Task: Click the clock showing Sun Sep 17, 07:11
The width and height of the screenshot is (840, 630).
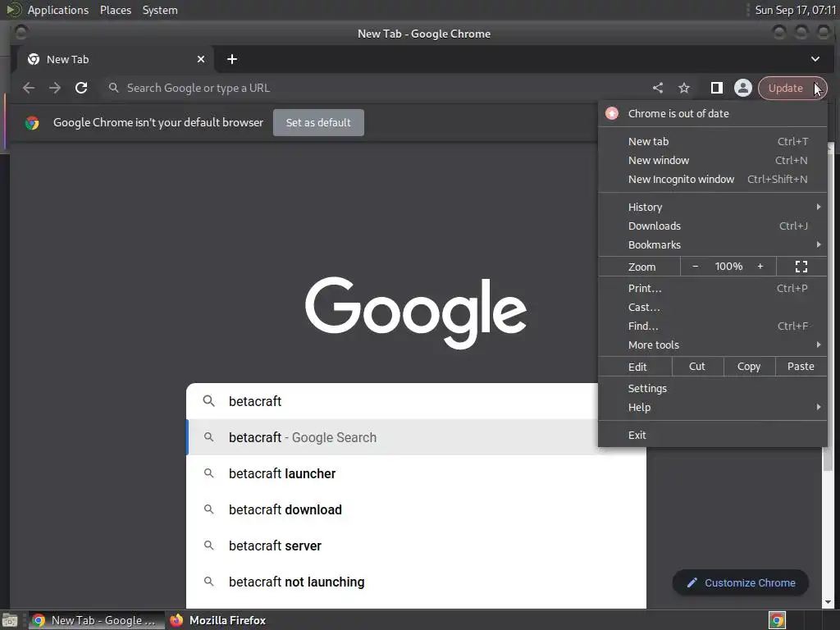Action: [x=796, y=10]
